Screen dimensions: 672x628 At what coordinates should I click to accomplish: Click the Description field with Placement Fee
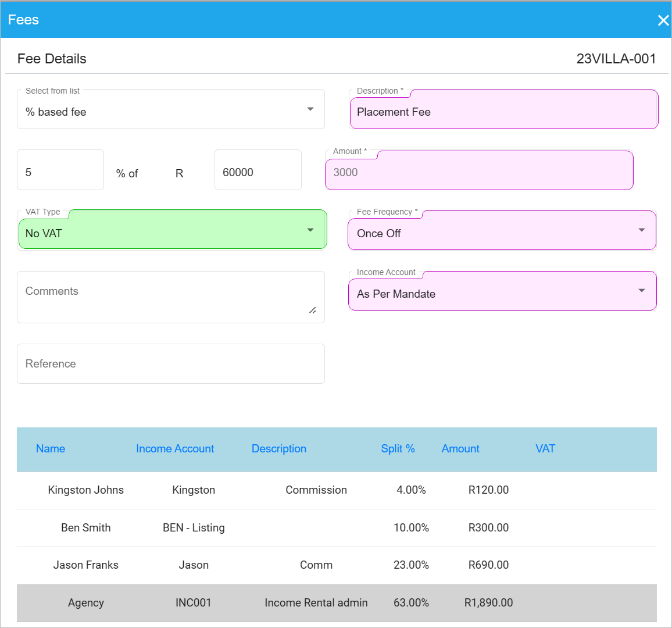coord(503,111)
